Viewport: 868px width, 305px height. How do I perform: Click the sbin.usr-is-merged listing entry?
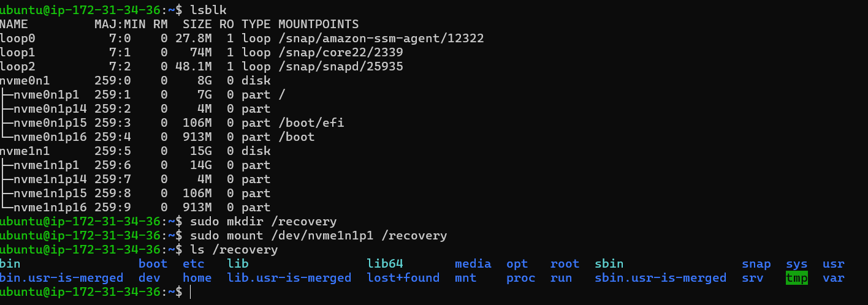click(x=660, y=278)
